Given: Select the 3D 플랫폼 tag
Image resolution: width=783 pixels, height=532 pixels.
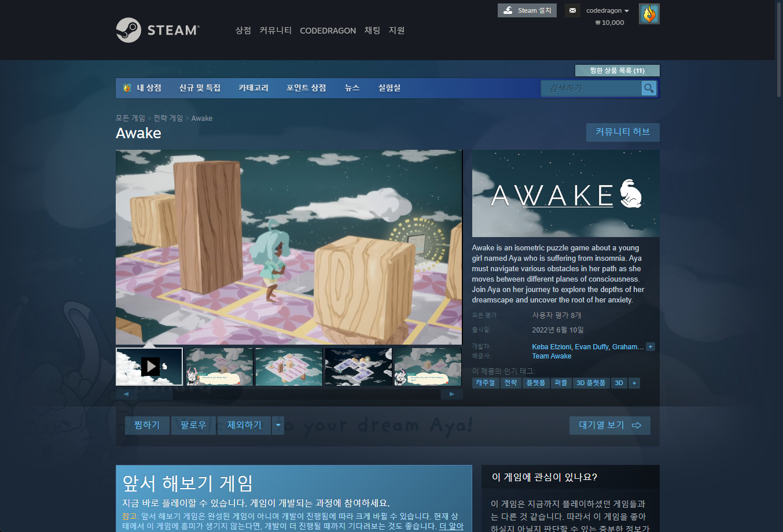Looking at the screenshot, I should (591, 383).
